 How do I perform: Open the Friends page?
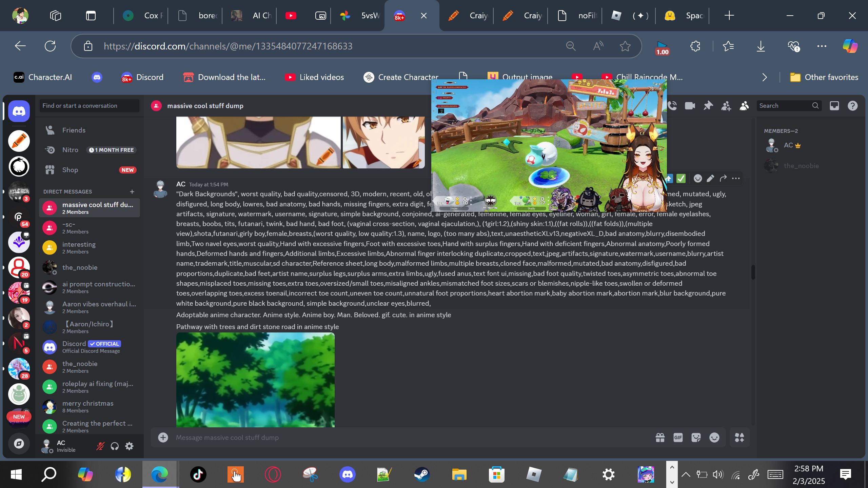tap(90, 130)
